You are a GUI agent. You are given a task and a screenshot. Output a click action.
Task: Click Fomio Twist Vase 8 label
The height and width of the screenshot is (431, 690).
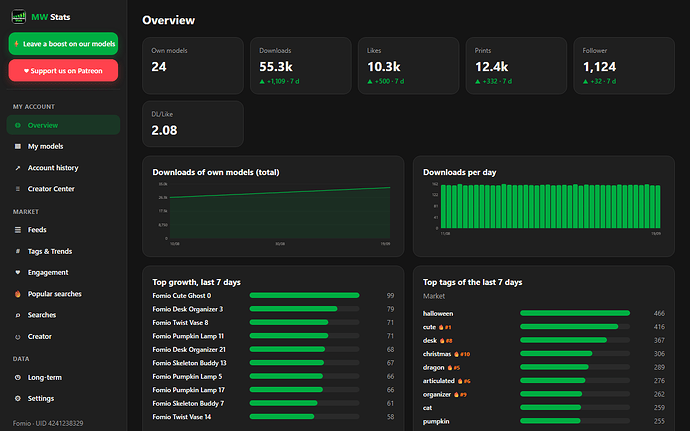point(180,323)
